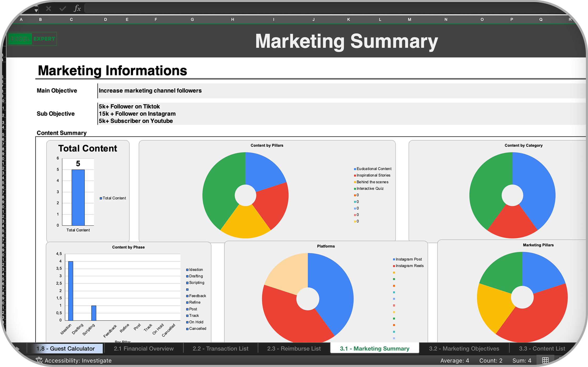The height and width of the screenshot is (367, 588).
Task: Expand the Name Box dropdown arrow
Action: coord(36,10)
